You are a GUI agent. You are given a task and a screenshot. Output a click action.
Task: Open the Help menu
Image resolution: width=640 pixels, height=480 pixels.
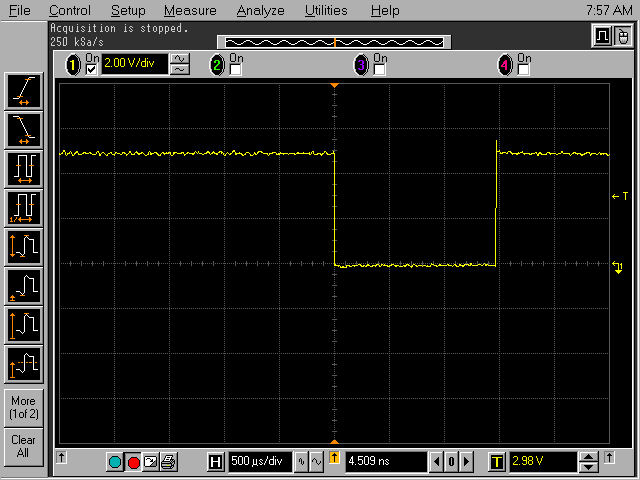(x=385, y=10)
